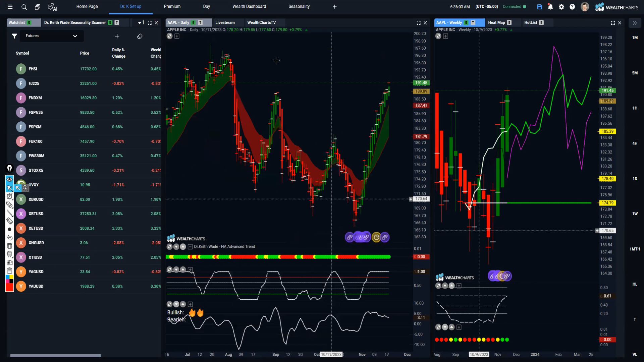
Task: Toggle the T button on AAPL Daily tab
Action: coord(200,22)
